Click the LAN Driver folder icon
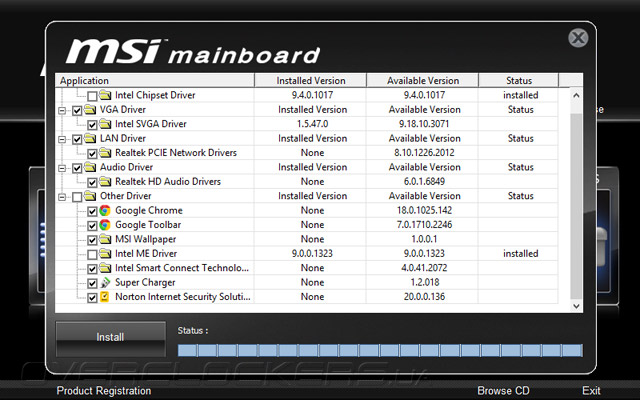 pos(90,138)
